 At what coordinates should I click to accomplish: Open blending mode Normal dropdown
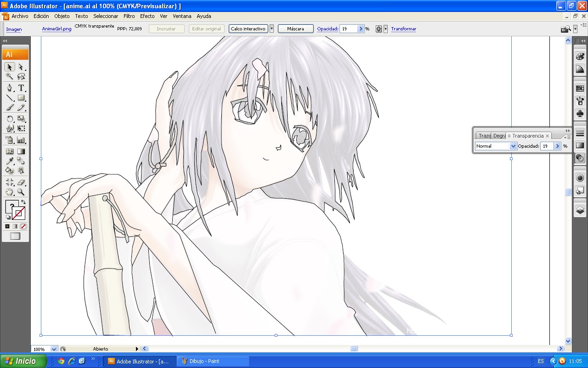coord(496,146)
